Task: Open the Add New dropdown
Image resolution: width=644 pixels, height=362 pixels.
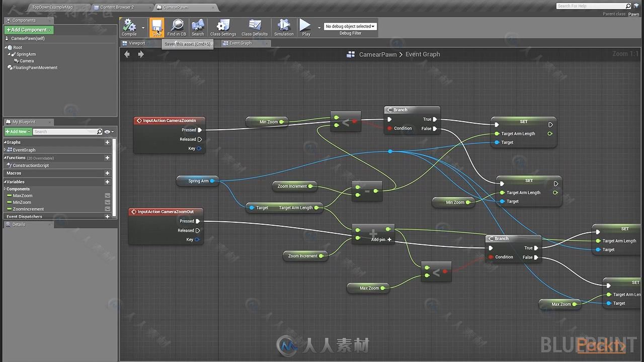Action: tap(18, 132)
